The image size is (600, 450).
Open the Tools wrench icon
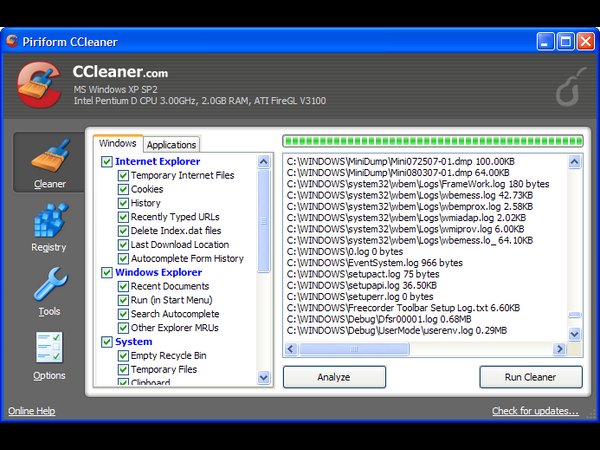[49, 286]
